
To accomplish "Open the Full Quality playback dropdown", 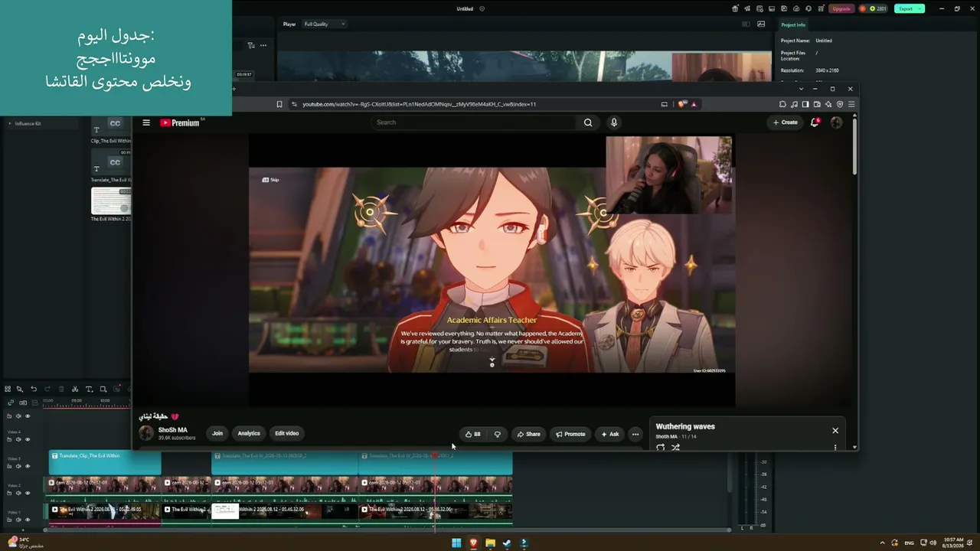I will (x=324, y=24).
